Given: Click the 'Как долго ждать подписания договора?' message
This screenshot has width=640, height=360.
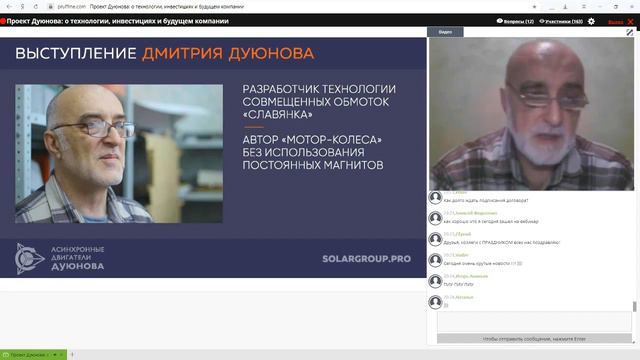Looking at the screenshot, I should (486, 200).
